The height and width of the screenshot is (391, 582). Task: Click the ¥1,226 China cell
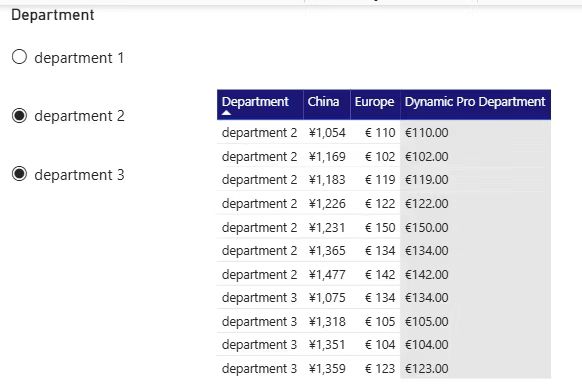pyautogui.click(x=327, y=203)
